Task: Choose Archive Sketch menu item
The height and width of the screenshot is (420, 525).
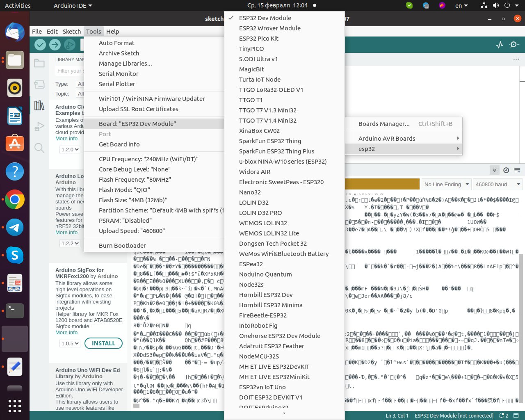Action: tap(154, 53)
